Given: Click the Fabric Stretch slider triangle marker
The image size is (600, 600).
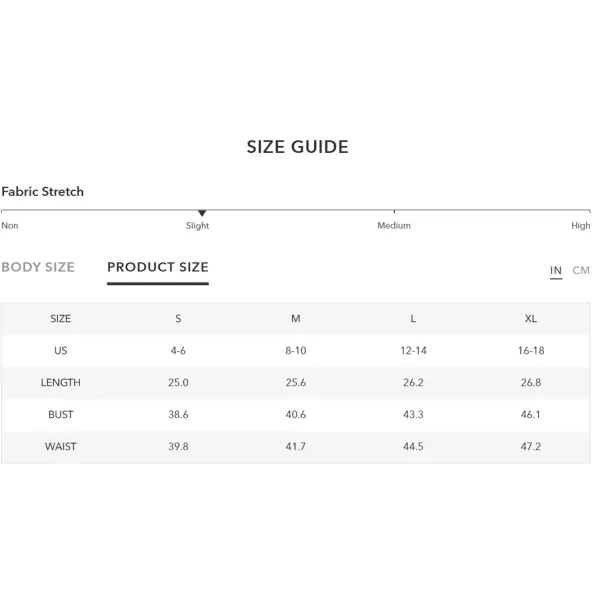Looking at the screenshot, I should point(202,213).
